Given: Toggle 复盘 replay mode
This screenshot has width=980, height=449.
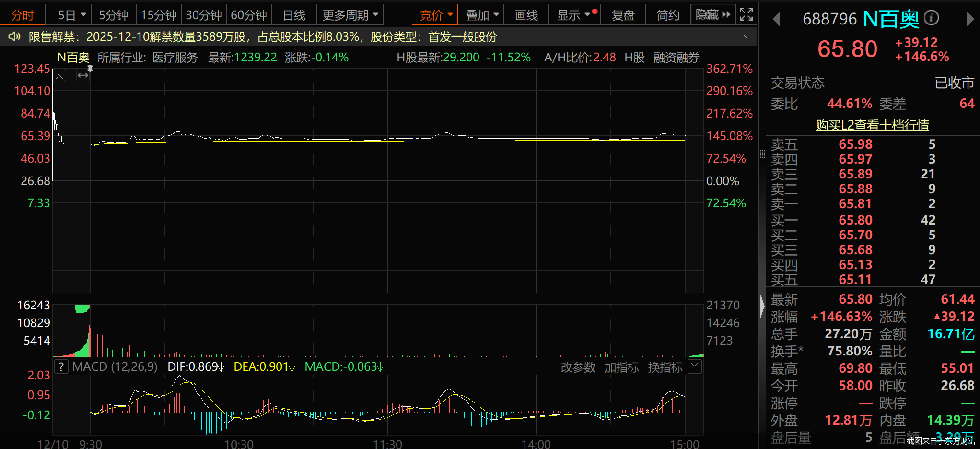Looking at the screenshot, I should 623,14.
